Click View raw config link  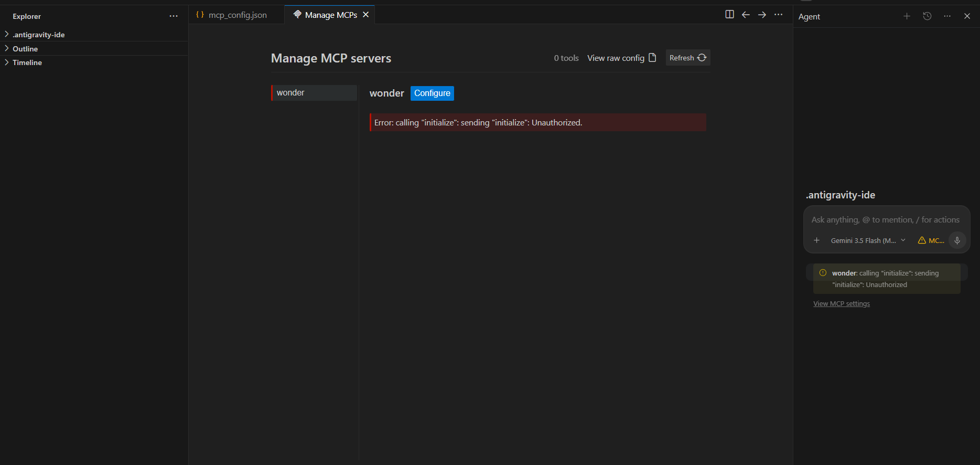pyautogui.click(x=622, y=58)
